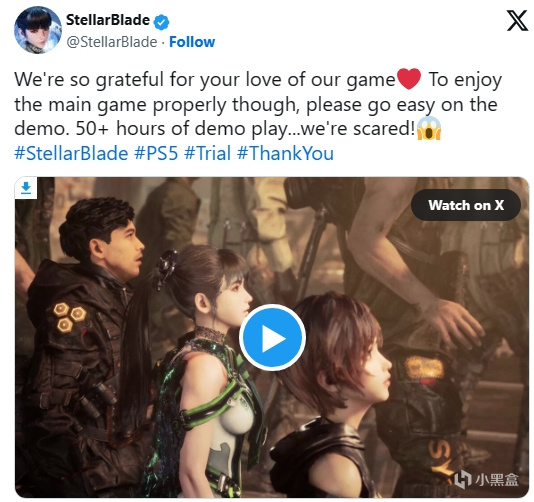Click the StellarBlade display name

108,20
